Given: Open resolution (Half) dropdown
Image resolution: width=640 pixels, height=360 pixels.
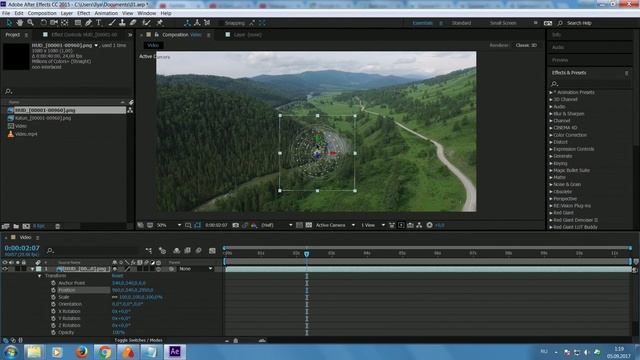Looking at the screenshot, I should pyautogui.click(x=276, y=225).
